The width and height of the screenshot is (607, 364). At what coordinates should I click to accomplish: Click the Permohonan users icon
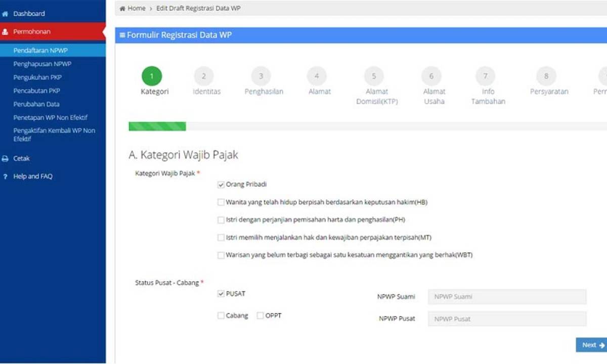[x=5, y=32]
